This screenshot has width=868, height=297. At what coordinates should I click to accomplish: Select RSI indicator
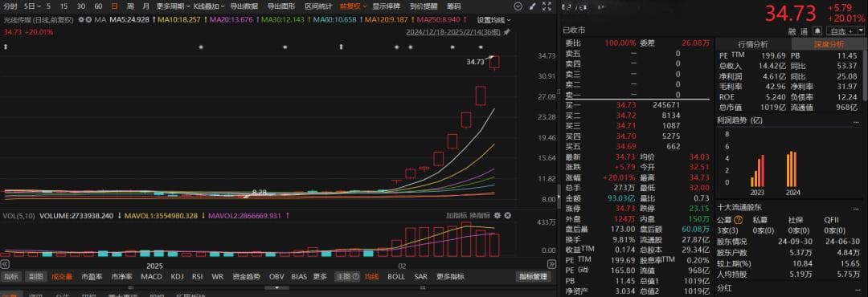(198, 277)
